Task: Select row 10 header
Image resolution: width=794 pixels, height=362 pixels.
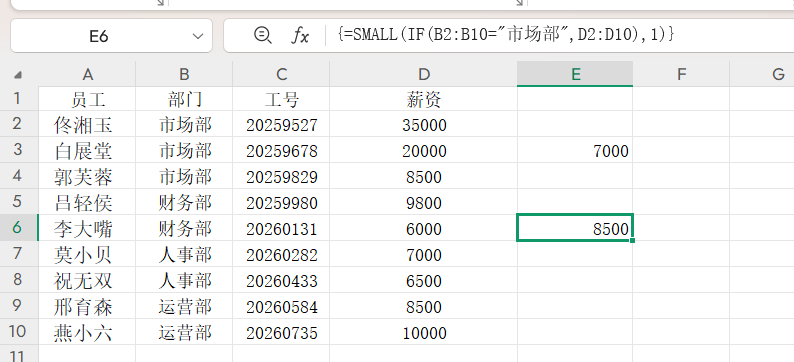Action: [x=19, y=332]
